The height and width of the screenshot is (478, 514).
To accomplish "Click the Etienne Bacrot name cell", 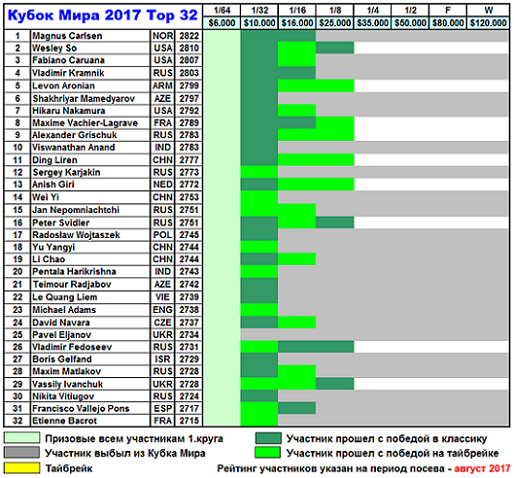I will coord(90,421).
